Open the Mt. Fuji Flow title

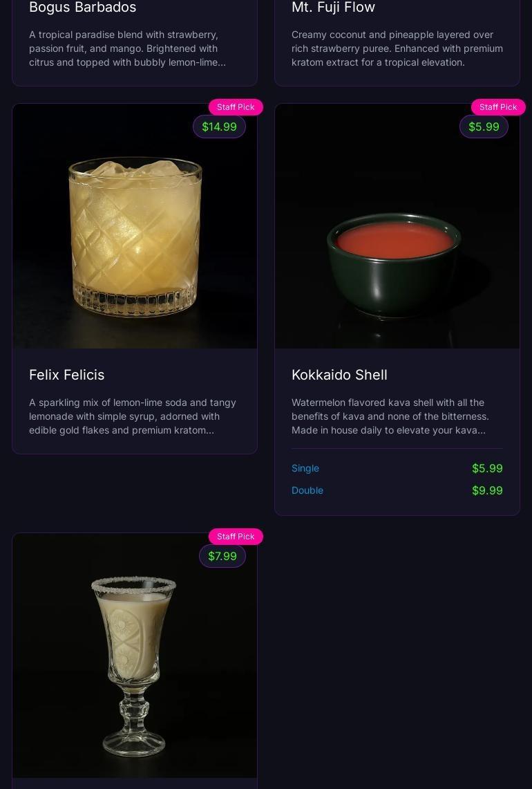pos(334,7)
